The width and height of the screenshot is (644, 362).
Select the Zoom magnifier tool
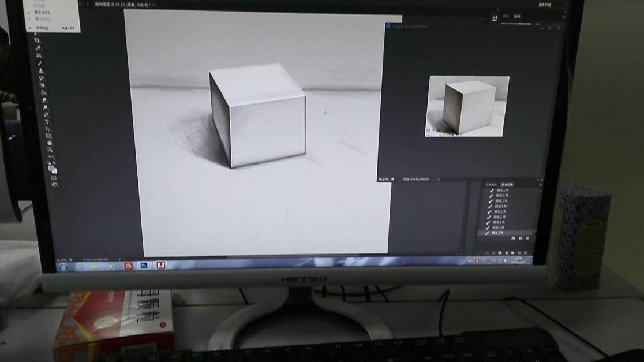click(50, 150)
